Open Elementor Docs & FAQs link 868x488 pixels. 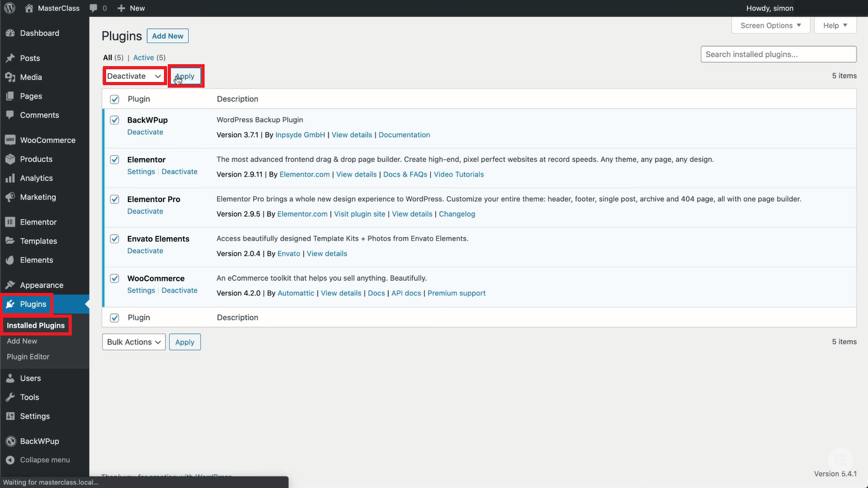(405, 174)
